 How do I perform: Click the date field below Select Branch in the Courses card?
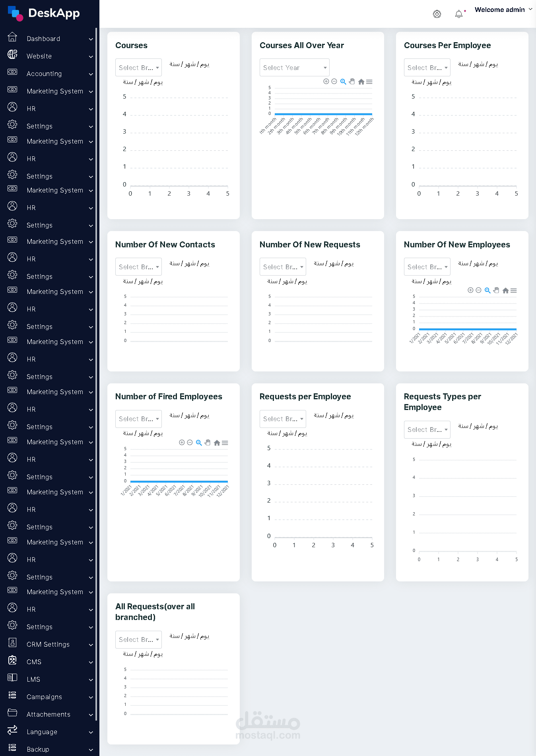coord(143,82)
